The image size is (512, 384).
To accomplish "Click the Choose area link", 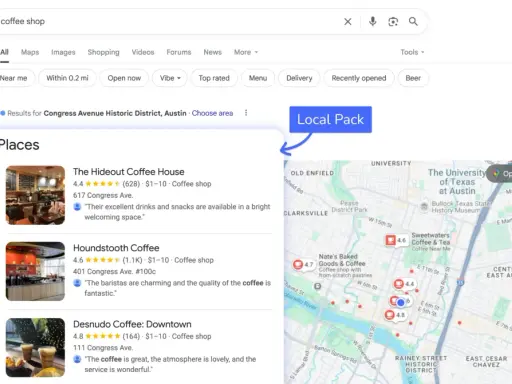I will click(212, 113).
